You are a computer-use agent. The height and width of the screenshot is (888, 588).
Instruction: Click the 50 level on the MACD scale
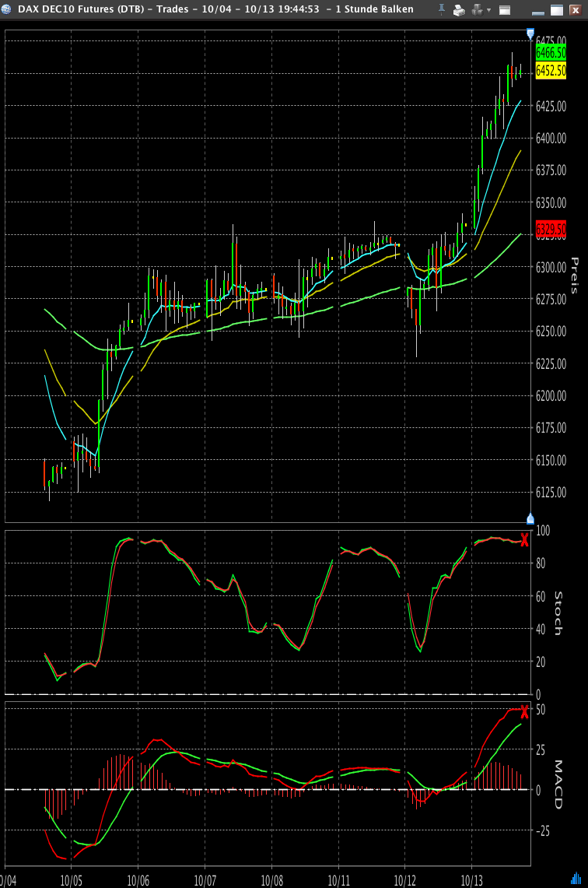(x=541, y=709)
